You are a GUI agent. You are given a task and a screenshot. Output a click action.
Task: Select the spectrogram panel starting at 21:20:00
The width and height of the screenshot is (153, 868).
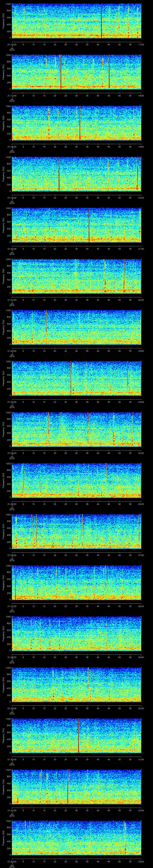(x=76, y=225)
